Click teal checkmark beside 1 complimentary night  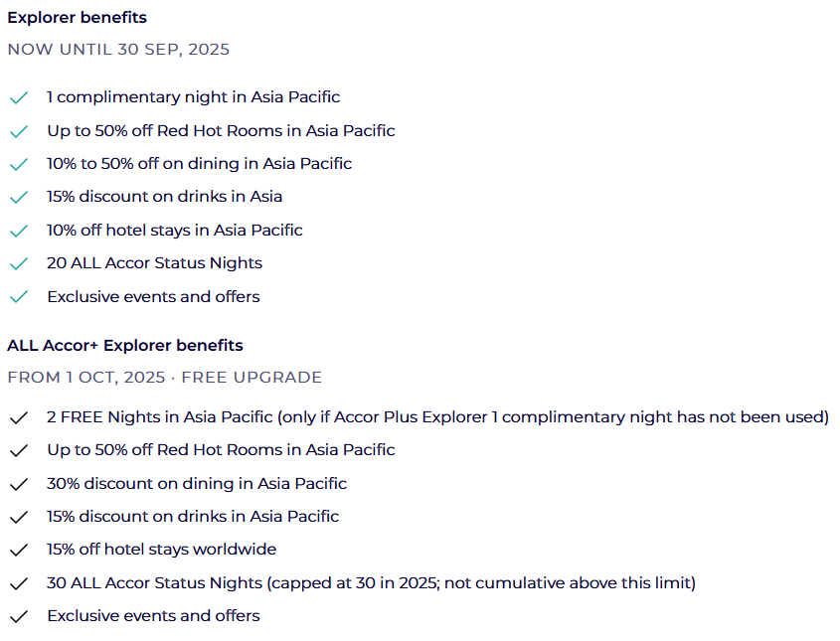click(19, 98)
